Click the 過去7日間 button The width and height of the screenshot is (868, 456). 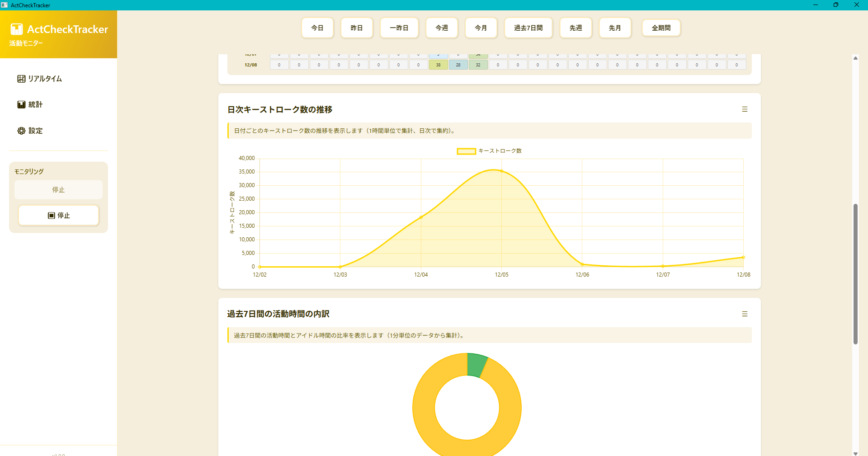[528, 28]
